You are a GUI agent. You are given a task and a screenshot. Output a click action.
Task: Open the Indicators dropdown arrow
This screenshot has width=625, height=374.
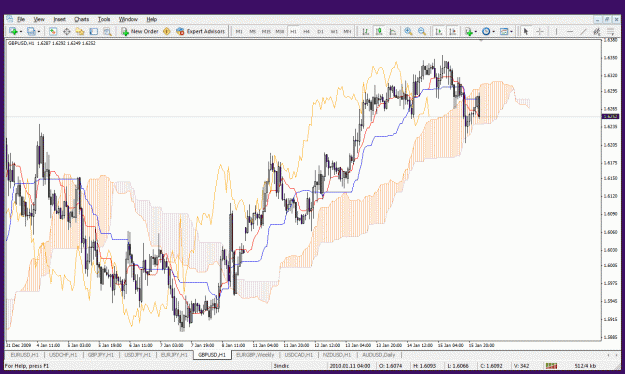[x=476, y=31]
